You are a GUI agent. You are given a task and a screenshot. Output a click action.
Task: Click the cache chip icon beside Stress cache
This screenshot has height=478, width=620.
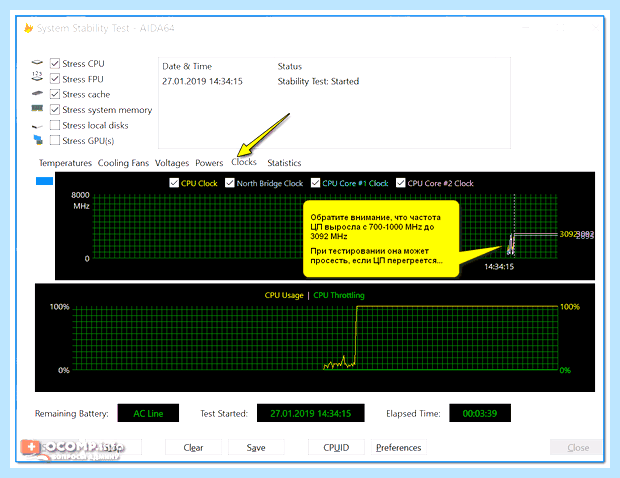37,93
